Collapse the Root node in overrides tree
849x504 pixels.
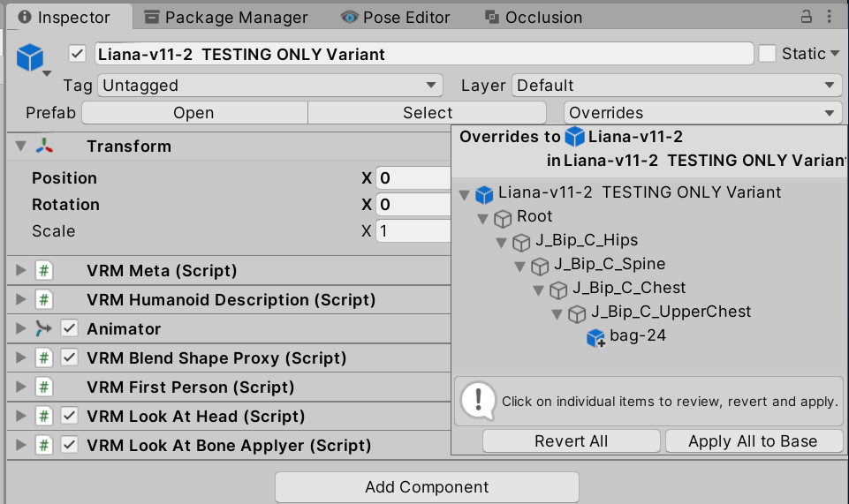point(482,219)
